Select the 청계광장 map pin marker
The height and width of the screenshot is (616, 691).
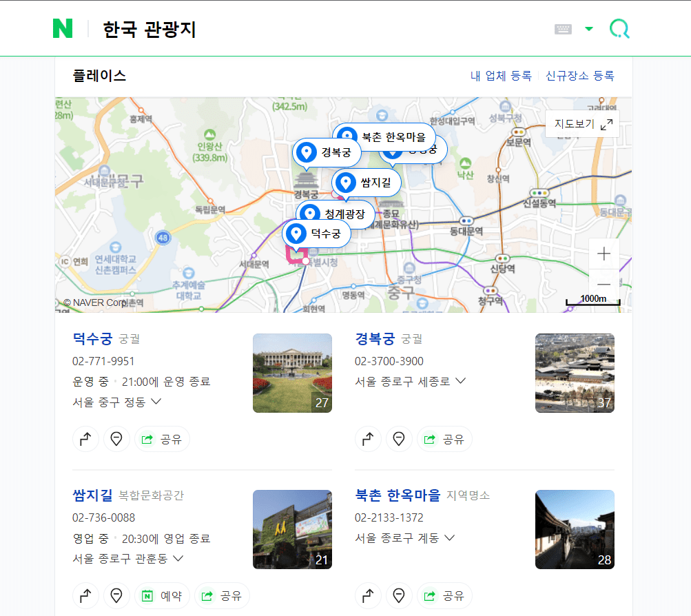click(x=309, y=212)
